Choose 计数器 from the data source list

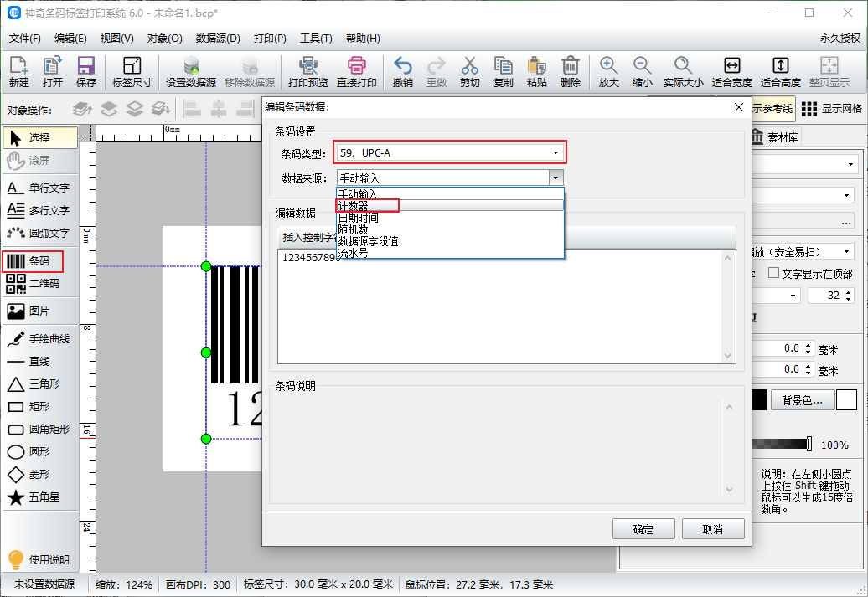(x=450, y=206)
